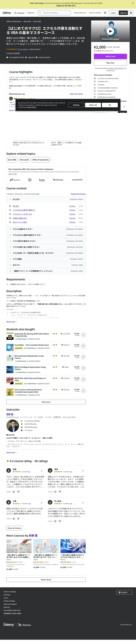This screenshot has height=644, width=136.
Task: Go to Office Productivity breadcrumb
Action: point(14,21)
